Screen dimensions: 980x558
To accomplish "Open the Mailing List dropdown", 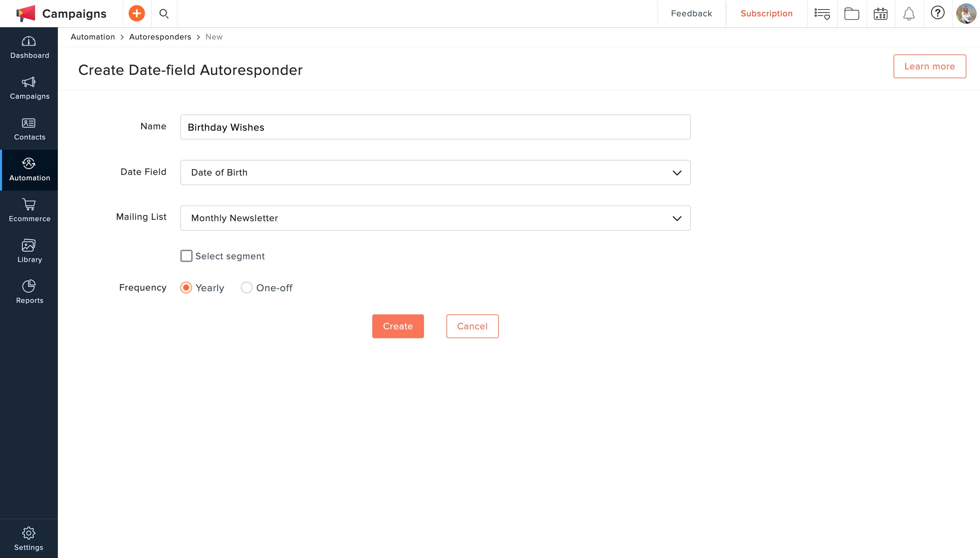I will tap(435, 218).
